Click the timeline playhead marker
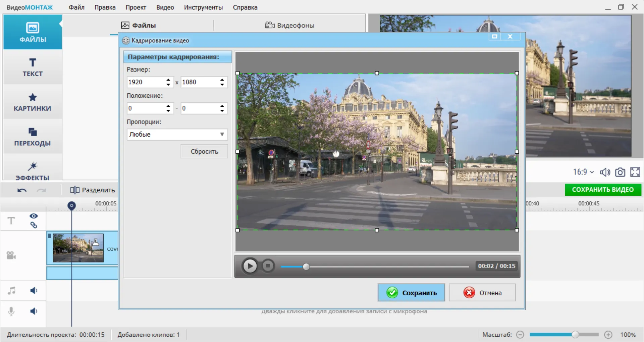Viewport: 644px width, 342px height. pos(71,205)
